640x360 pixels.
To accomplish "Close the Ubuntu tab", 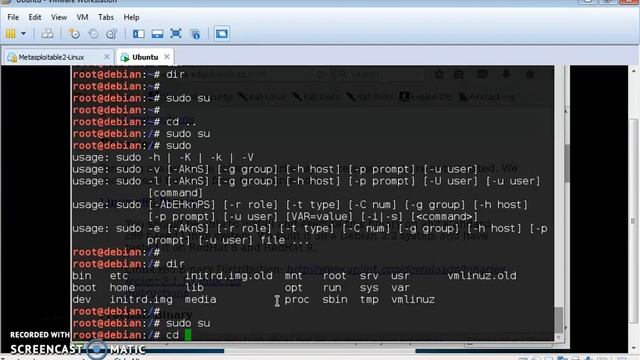I will click(x=167, y=57).
